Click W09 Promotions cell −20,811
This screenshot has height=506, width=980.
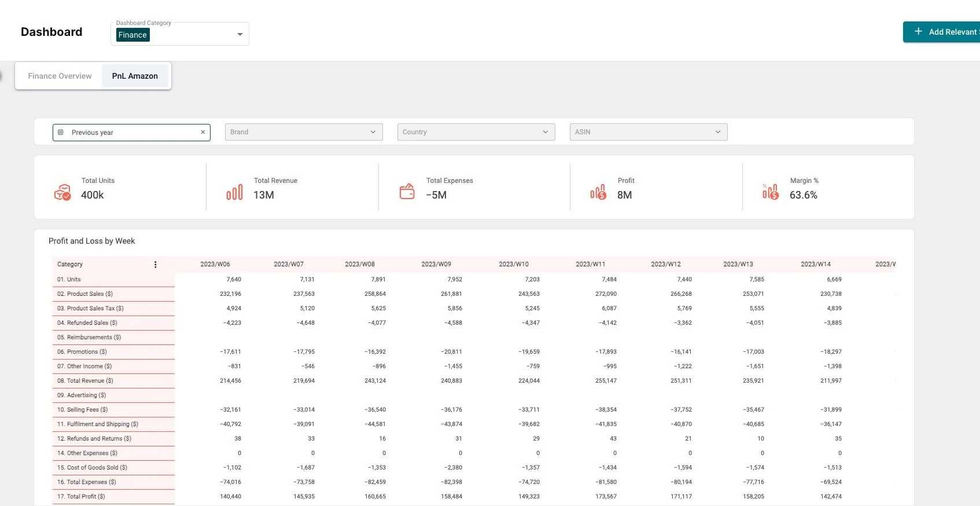point(451,351)
